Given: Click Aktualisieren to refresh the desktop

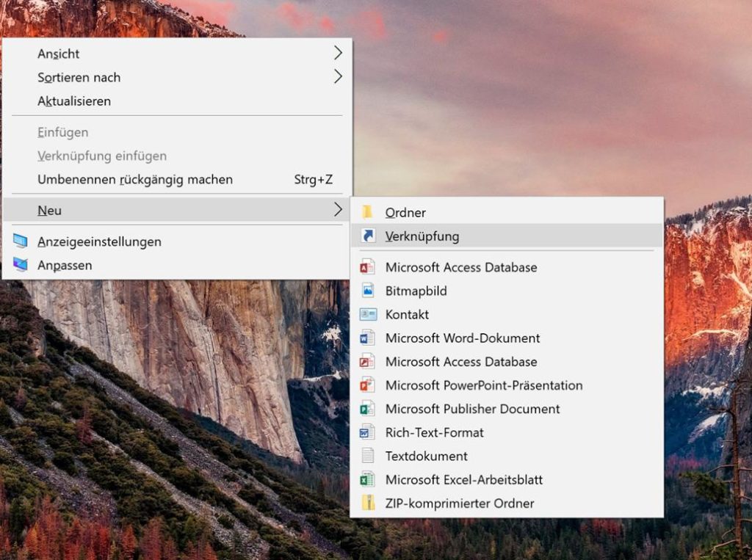Looking at the screenshot, I should 74,101.
